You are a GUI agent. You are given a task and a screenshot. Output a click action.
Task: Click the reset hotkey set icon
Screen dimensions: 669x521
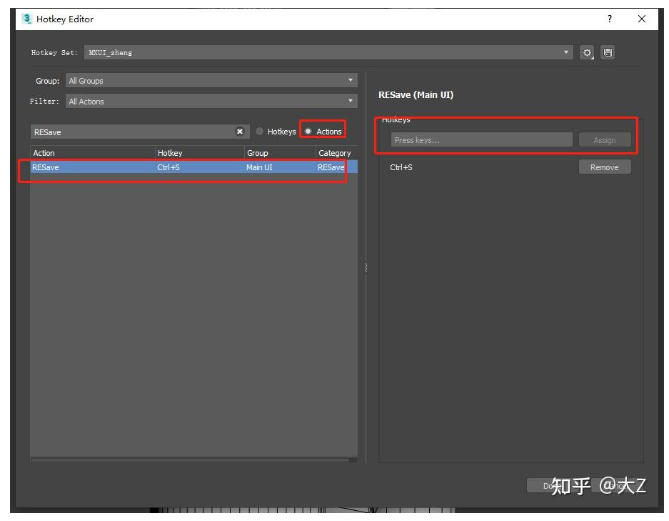pos(588,52)
